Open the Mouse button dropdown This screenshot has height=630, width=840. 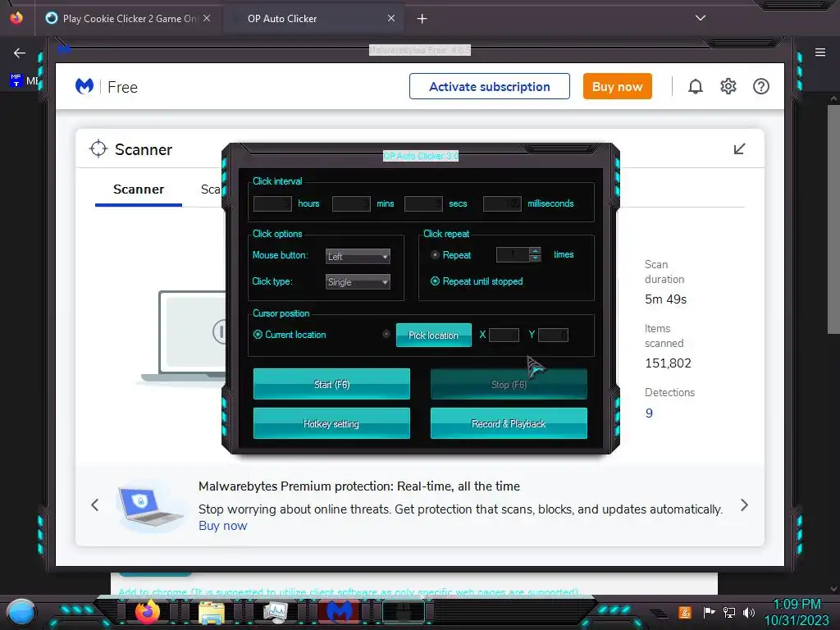358,257
